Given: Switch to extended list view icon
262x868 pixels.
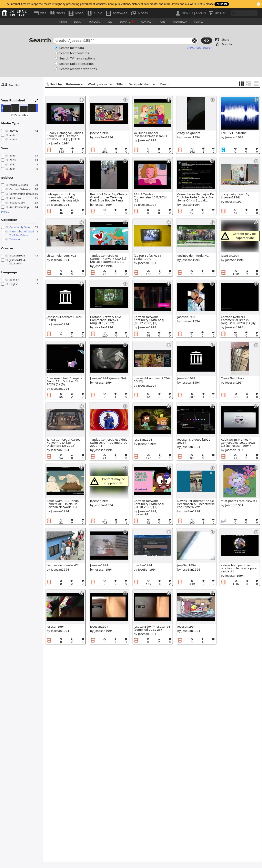Looking at the screenshot, I should tap(249, 84).
